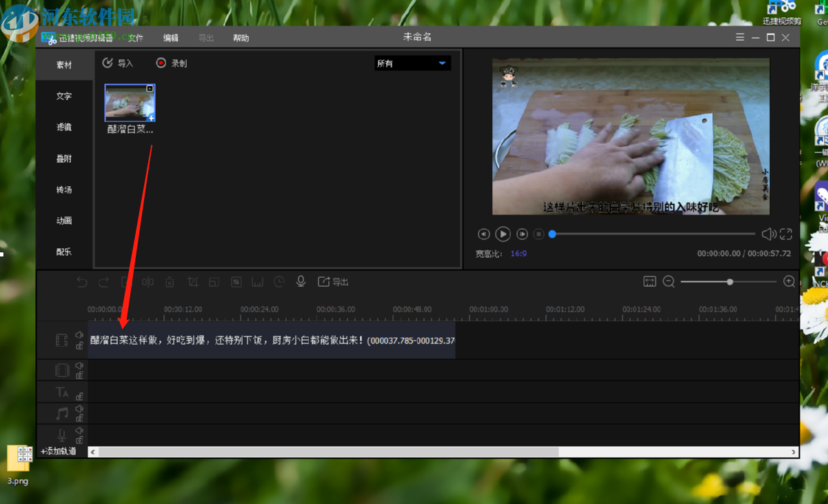The width and height of the screenshot is (828, 504).
Task: Open the 文件 menu
Action: (136, 38)
